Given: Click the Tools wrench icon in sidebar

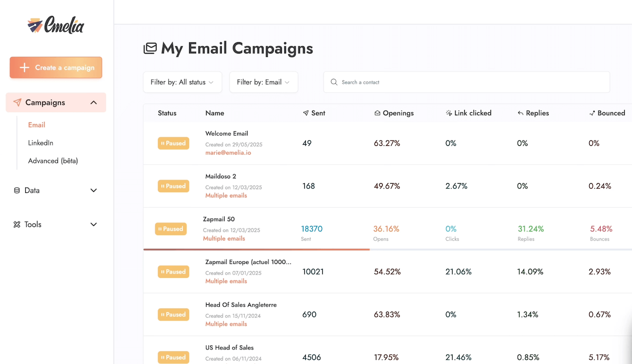Looking at the screenshot, I should click(x=17, y=225).
